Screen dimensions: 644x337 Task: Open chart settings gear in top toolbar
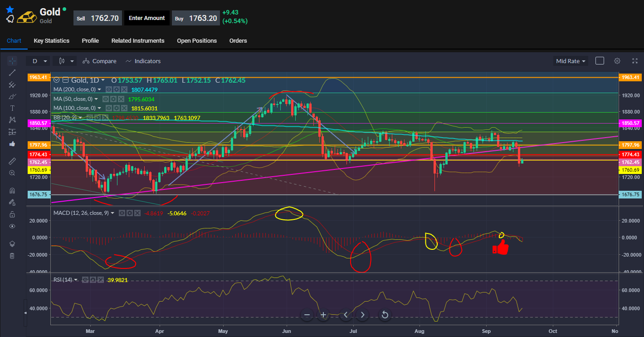[617, 61]
